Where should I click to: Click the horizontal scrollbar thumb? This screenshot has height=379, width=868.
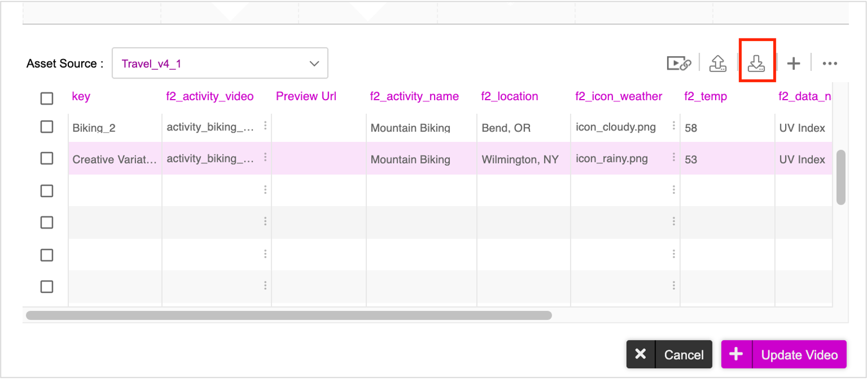289,315
